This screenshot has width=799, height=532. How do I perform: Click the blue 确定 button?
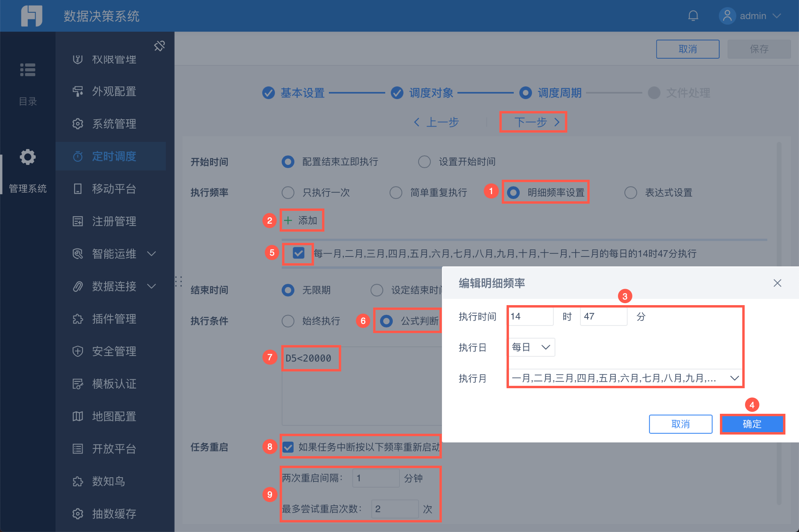(x=752, y=424)
